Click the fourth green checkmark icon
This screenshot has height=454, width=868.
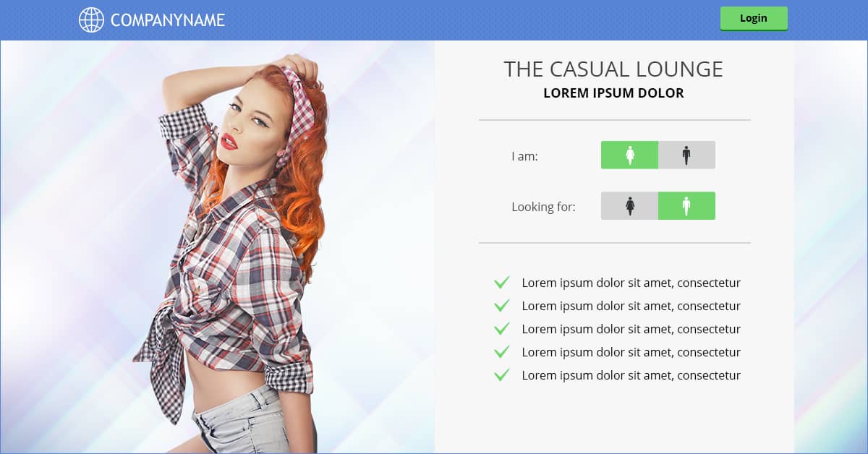click(x=501, y=352)
